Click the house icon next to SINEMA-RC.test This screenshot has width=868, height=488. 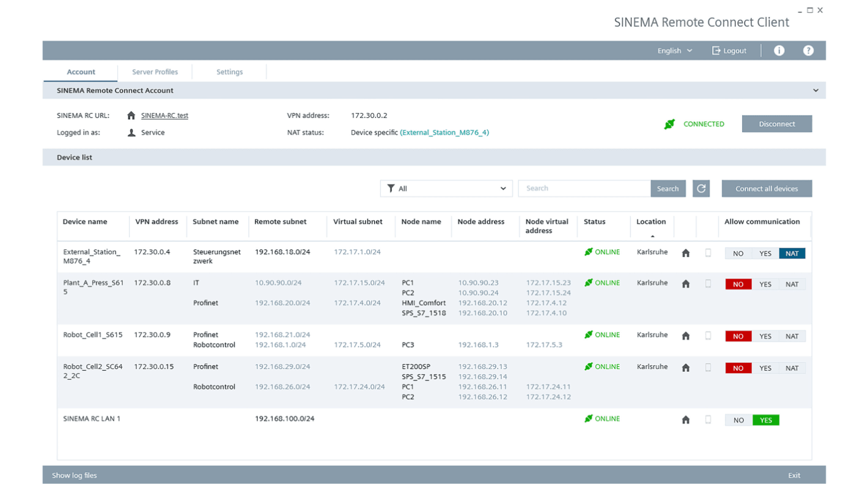tap(130, 115)
